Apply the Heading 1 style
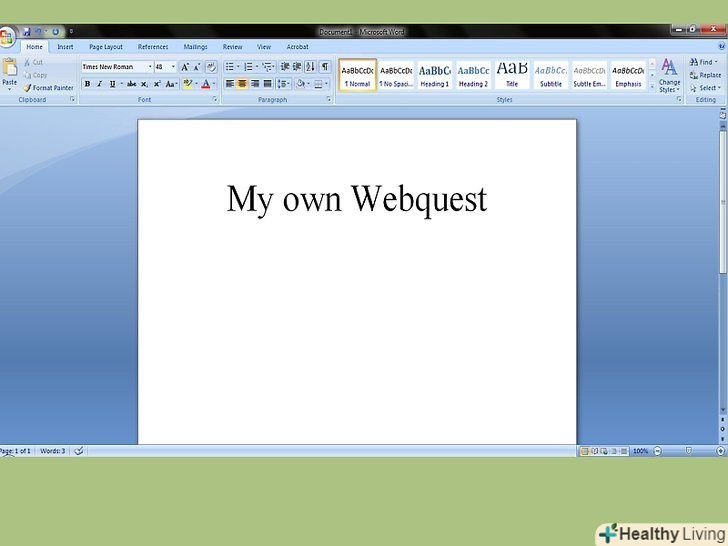728x546 pixels. pos(435,75)
